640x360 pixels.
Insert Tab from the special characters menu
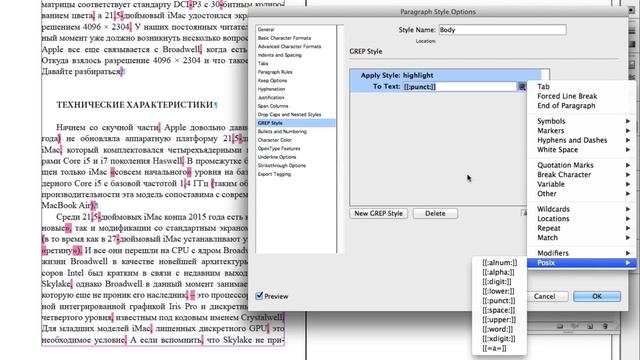pos(582,87)
